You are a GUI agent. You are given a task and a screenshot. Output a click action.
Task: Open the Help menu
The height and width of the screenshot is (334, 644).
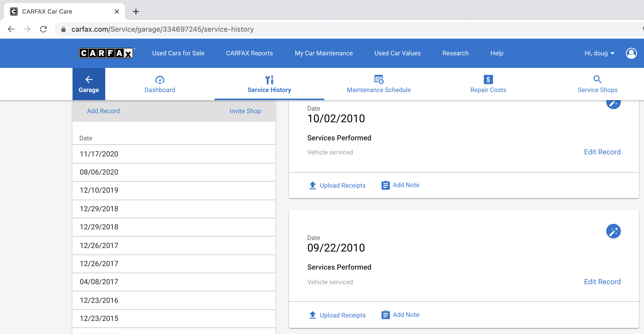point(497,53)
